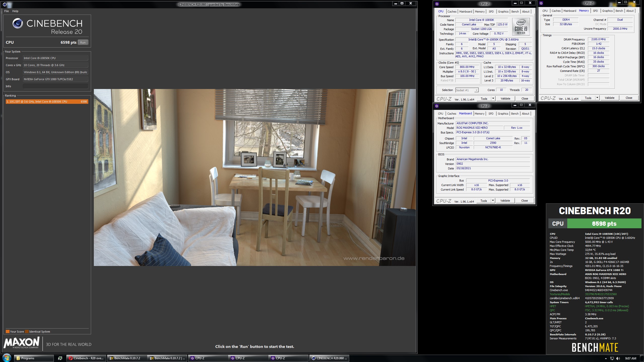The width and height of the screenshot is (644, 362).
Task: Select Memory tab in CPU-Z Mainboard window
Action: (x=479, y=114)
